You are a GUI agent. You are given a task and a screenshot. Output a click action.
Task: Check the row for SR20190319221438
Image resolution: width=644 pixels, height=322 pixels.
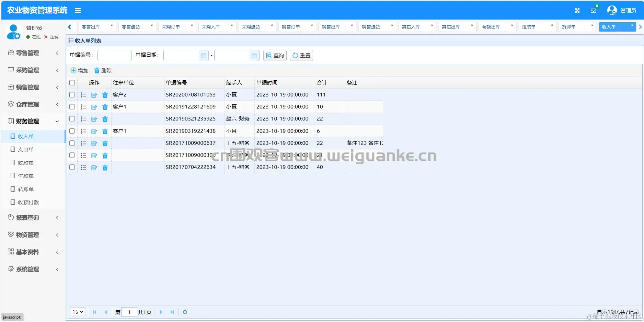pos(72,131)
